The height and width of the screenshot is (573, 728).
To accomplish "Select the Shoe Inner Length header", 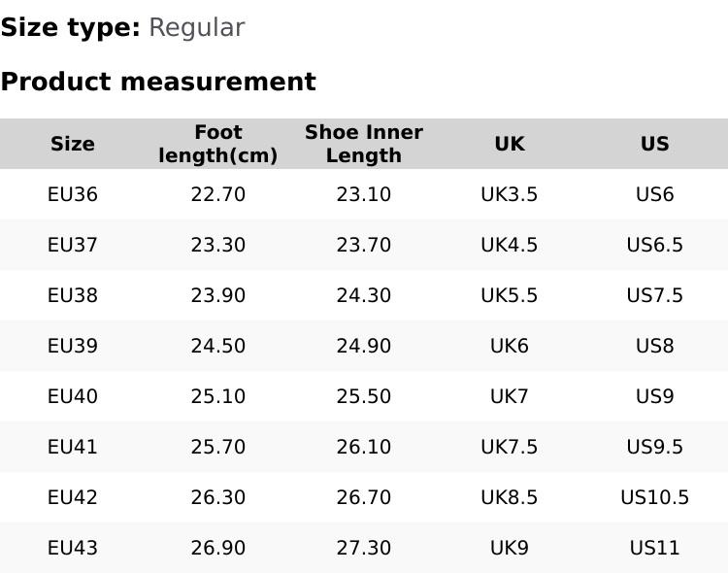I will point(364,144).
